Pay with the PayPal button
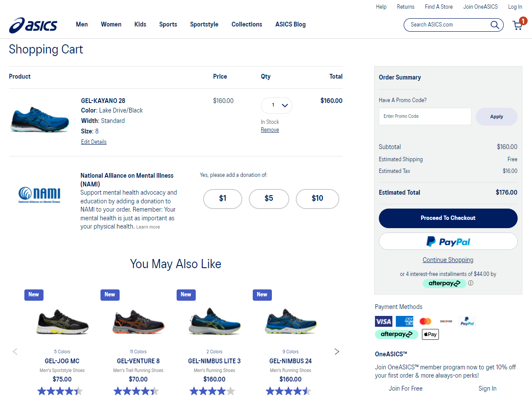The width and height of the screenshot is (532, 405). 448,242
